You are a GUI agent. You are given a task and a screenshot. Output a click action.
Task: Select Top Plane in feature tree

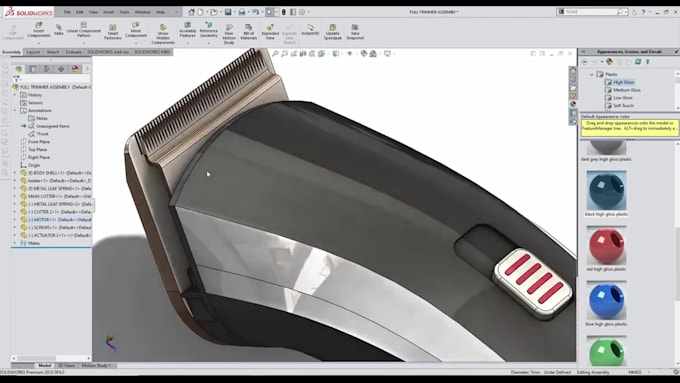[34, 149]
